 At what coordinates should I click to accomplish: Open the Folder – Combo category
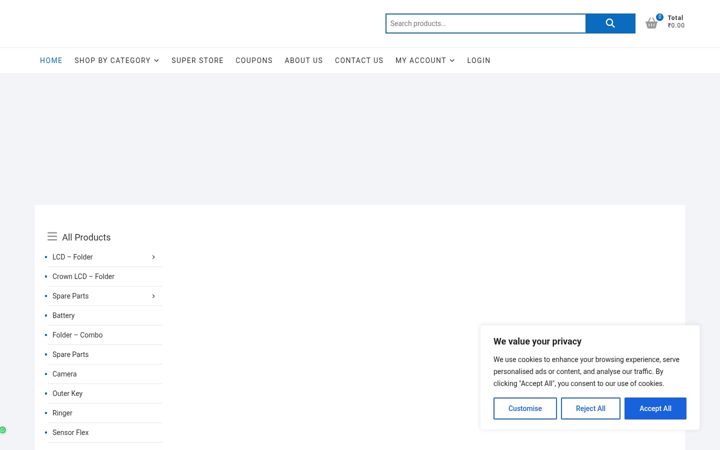[x=78, y=335]
